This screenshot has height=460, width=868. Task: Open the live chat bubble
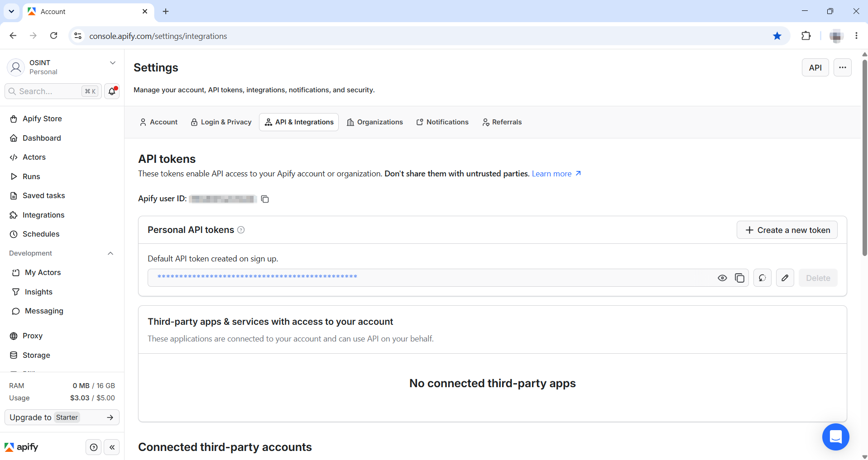(835, 437)
